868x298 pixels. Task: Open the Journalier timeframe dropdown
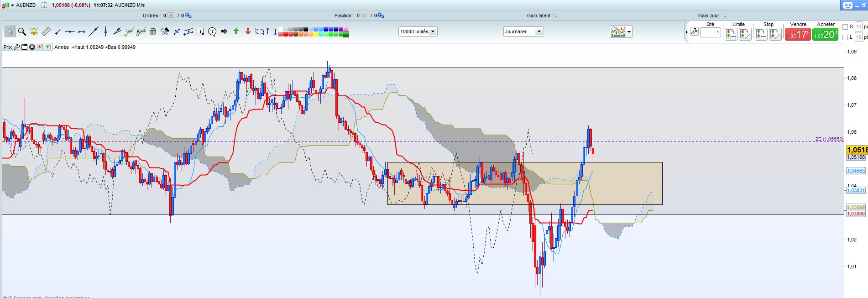524,31
